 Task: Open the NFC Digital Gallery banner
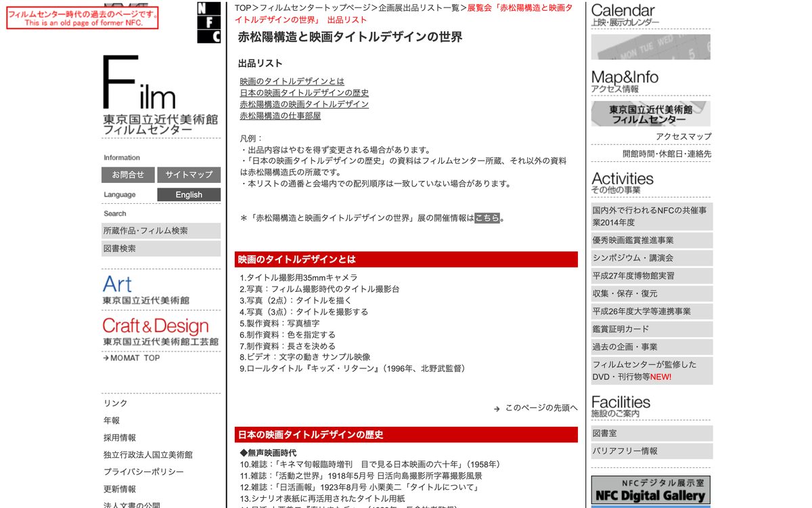[x=650, y=490]
